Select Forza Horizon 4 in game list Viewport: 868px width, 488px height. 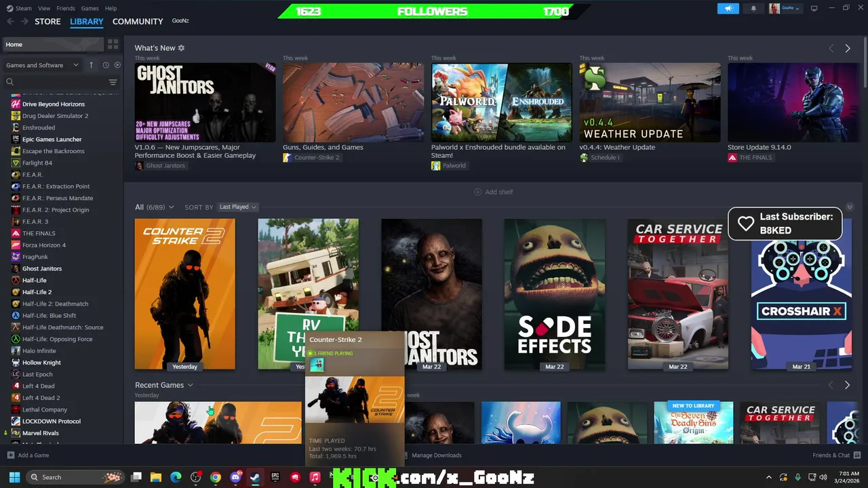[44, 245]
